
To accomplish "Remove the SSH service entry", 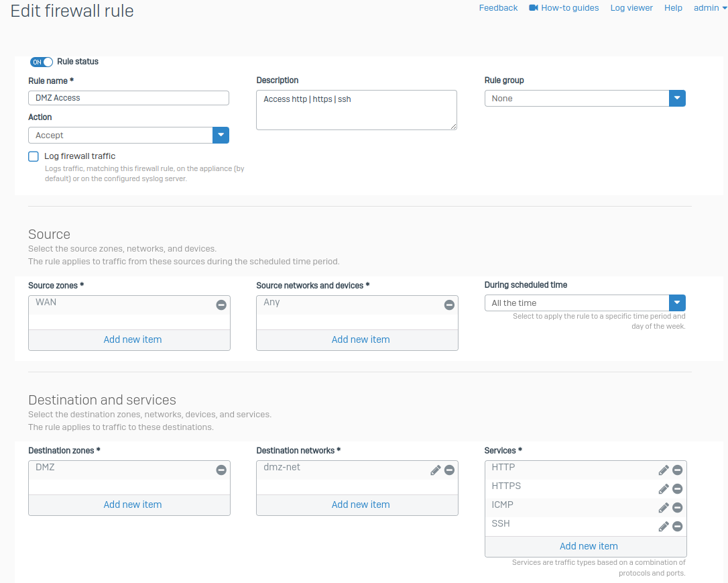I will coord(677,527).
